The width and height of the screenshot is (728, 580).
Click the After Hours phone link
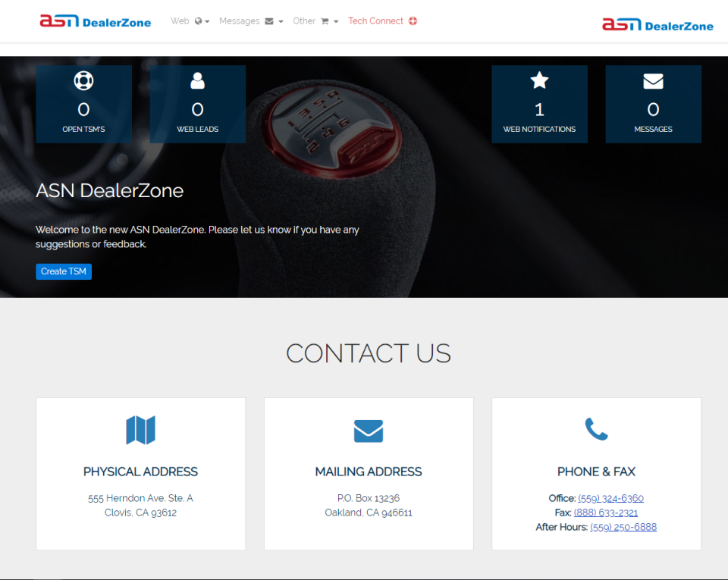[623, 527]
